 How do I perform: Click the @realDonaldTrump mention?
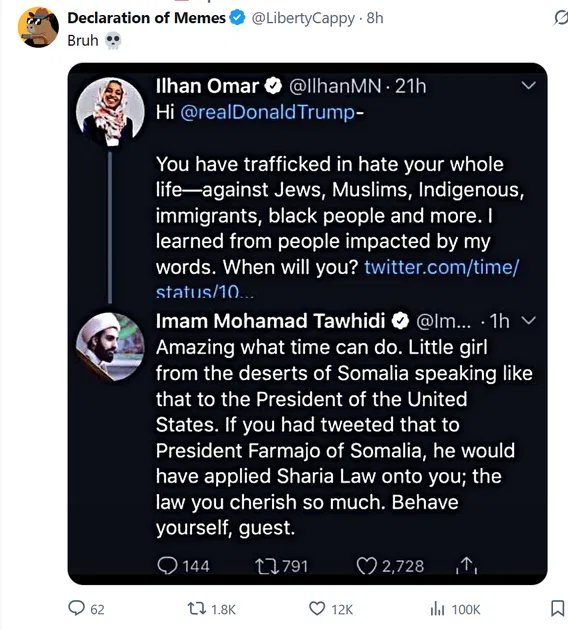click(268, 112)
